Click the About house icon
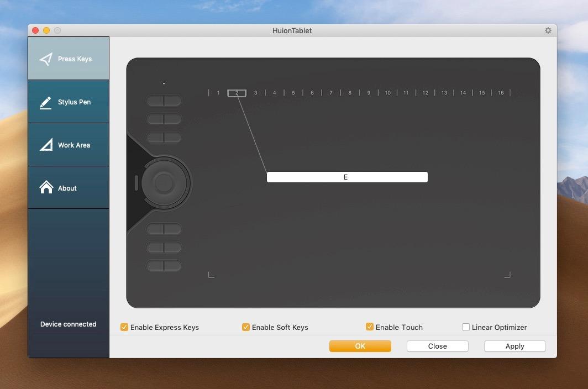Viewport: 588px width, 389px height. tap(46, 188)
